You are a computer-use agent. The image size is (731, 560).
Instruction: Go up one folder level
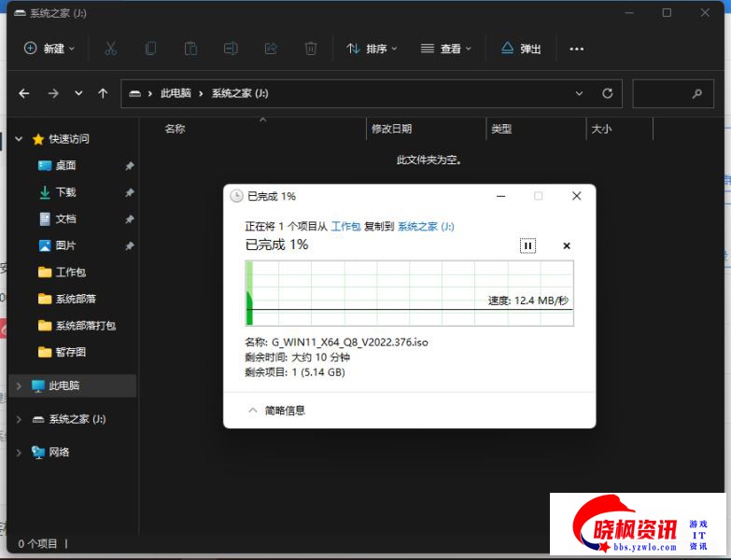(x=103, y=93)
